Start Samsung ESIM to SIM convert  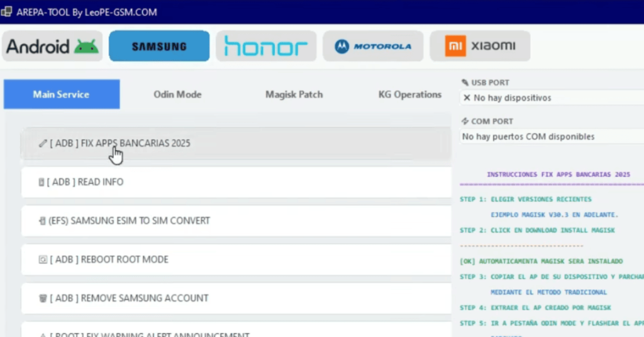pos(236,221)
